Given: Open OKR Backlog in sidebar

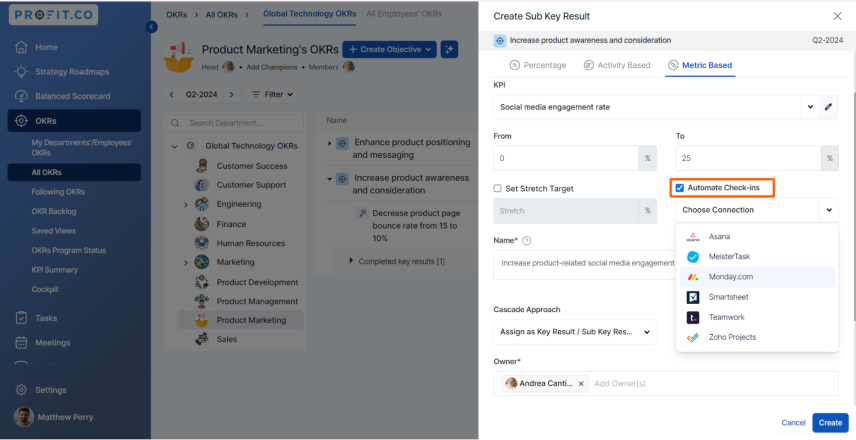Looking at the screenshot, I should click(54, 212).
